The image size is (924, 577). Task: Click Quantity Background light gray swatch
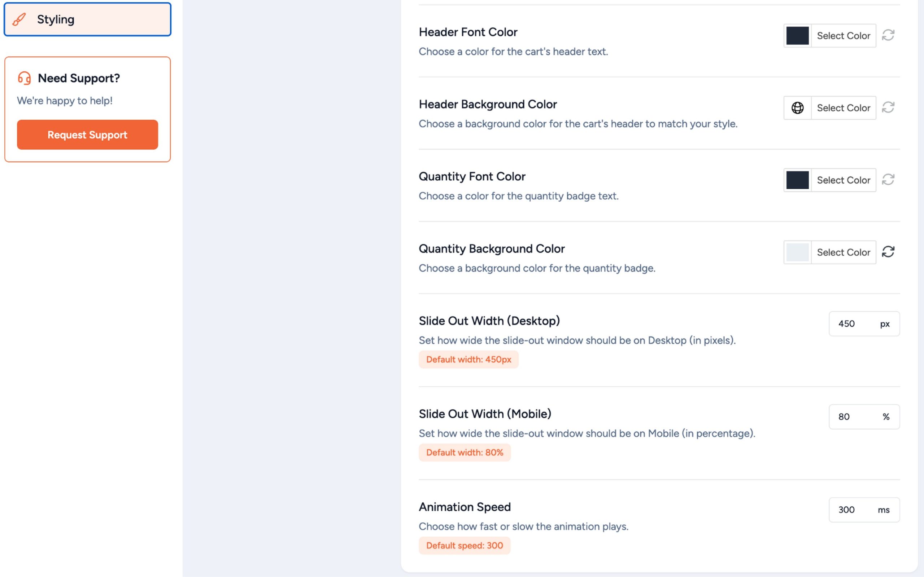pyautogui.click(x=797, y=252)
